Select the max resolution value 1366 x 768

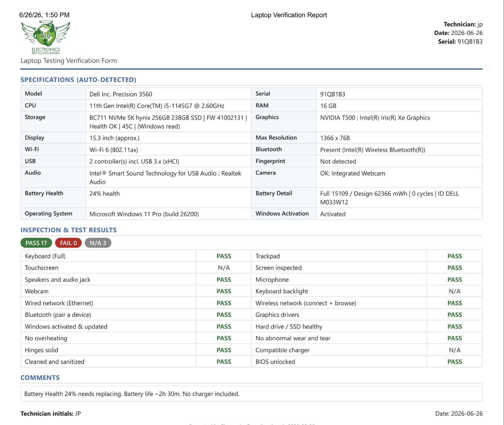[x=335, y=138]
